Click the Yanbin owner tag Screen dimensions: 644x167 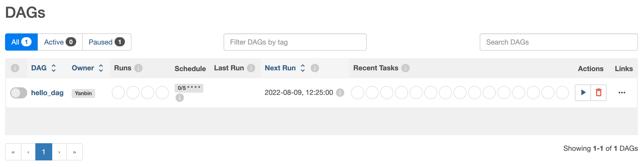click(83, 93)
